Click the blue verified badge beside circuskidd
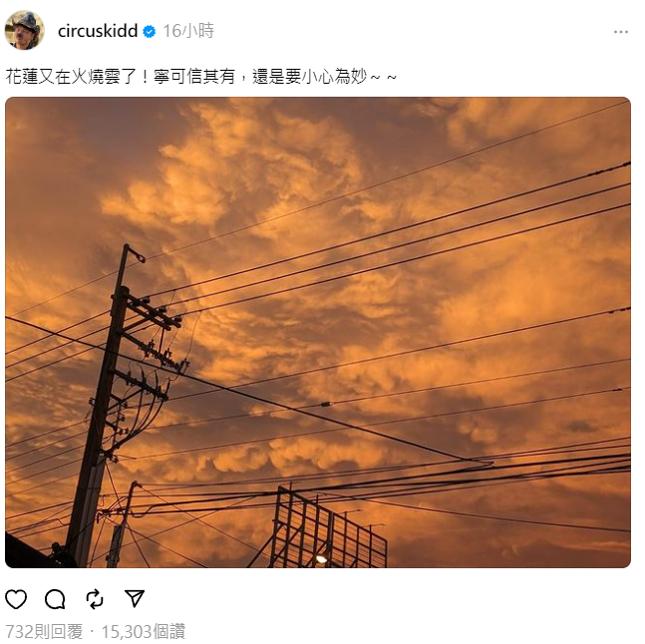Viewport: 645px width, 644px height. click(149, 32)
